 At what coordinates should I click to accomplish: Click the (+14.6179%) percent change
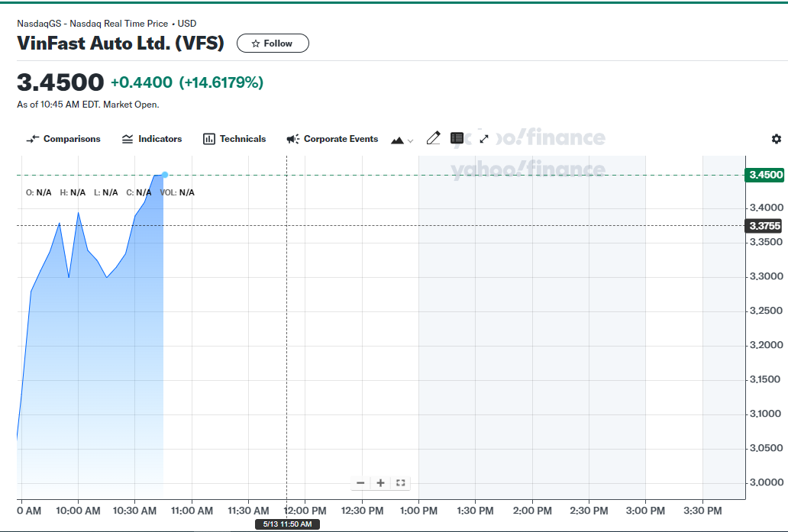pos(221,82)
